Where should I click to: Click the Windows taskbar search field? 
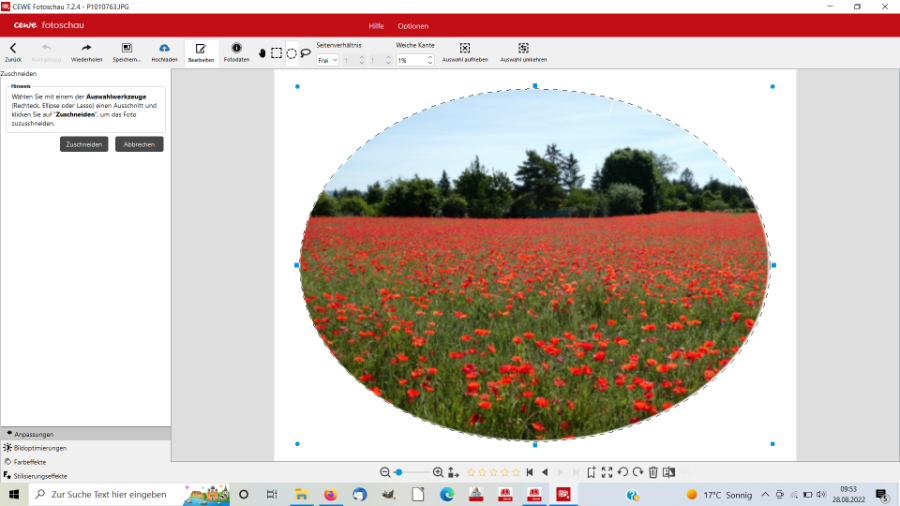coord(108,495)
